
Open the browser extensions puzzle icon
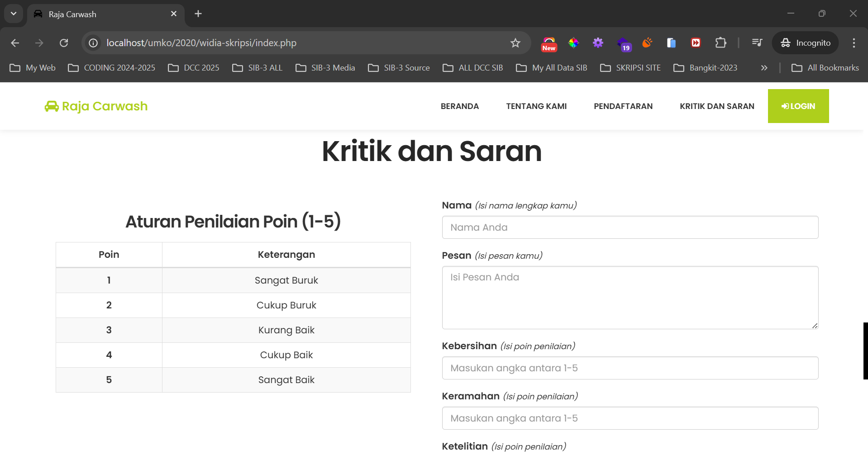720,43
